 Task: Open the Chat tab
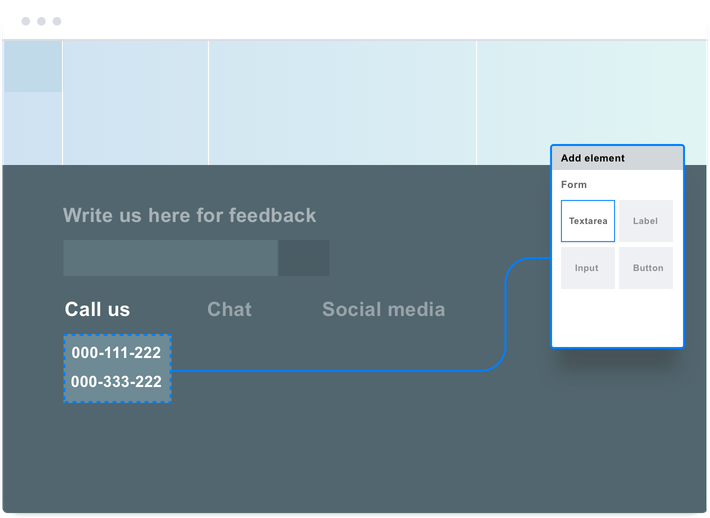[229, 309]
